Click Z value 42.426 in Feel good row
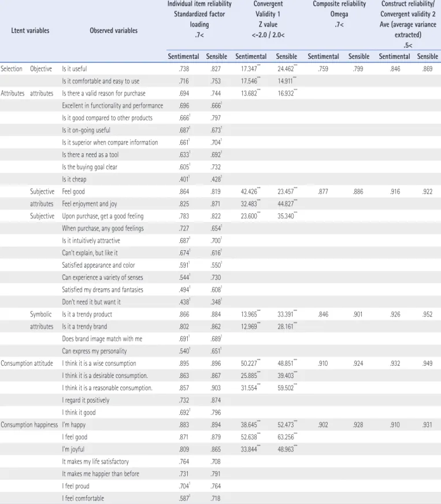441x504 pixels. (x=250, y=191)
